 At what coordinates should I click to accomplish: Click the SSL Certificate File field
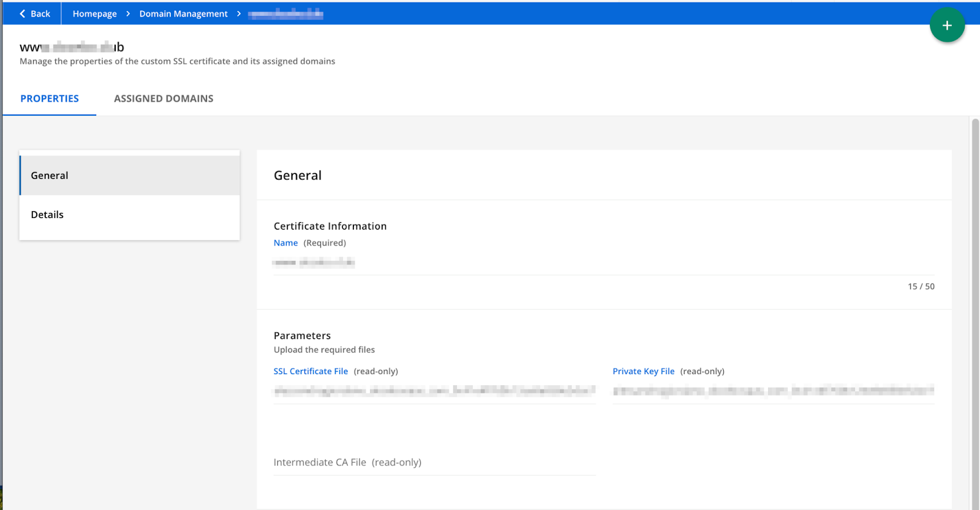pos(434,391)
